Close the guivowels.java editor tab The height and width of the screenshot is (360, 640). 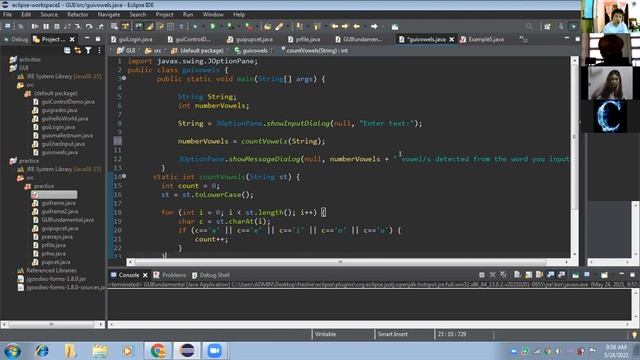tap(451, 39)
